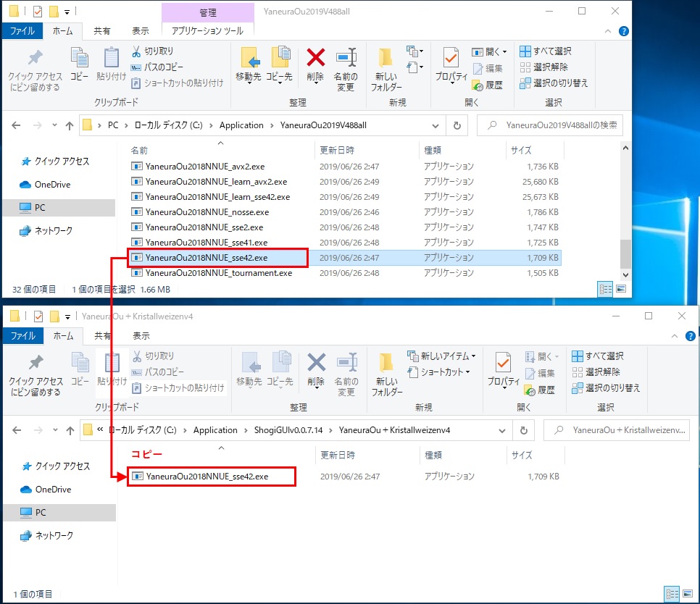Click Delete icon in the Kristallweizenv4 window

[x=316, y=370]
